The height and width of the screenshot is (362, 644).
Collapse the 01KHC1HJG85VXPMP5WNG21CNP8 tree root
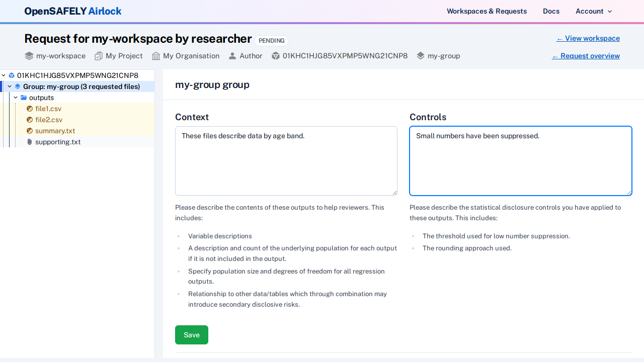(x=4, y=75)
